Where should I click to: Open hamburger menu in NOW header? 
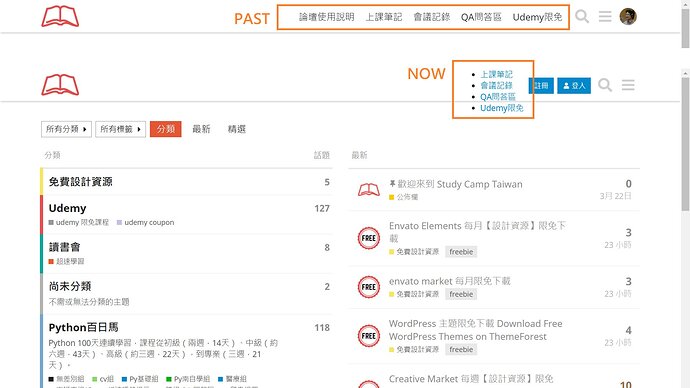click(628, 85)
